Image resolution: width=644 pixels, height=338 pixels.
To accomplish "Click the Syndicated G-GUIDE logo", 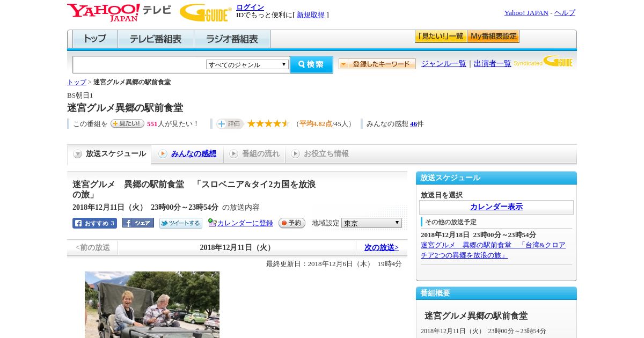I will (x=543, y=61).
